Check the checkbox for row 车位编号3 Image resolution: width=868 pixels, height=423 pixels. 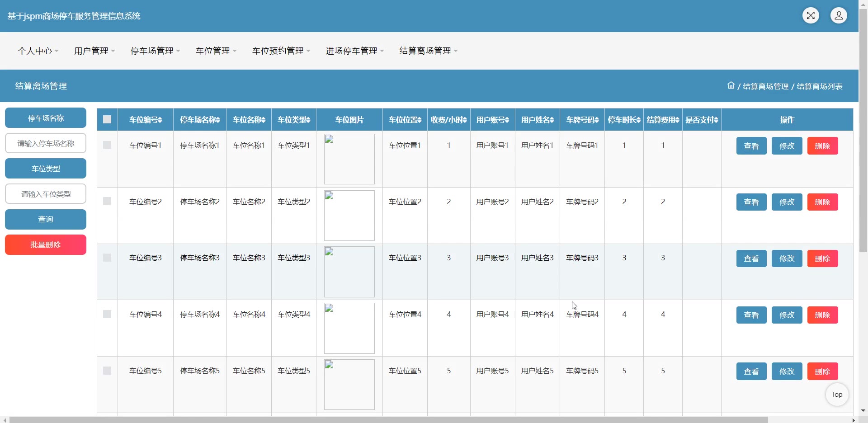tap(107, 258)
